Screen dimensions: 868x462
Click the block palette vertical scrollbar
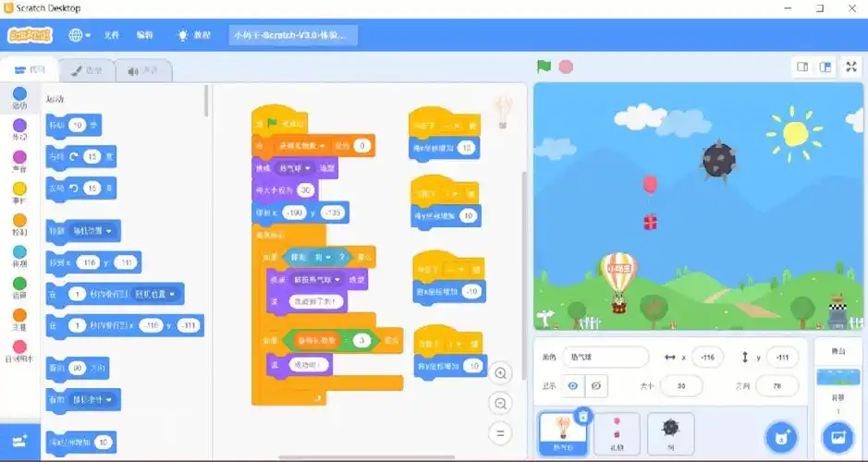206,101
